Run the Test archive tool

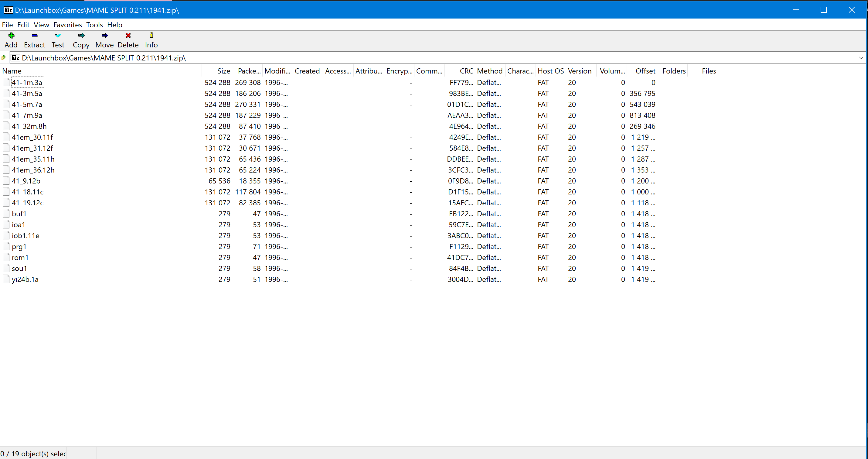click(58, 36)
